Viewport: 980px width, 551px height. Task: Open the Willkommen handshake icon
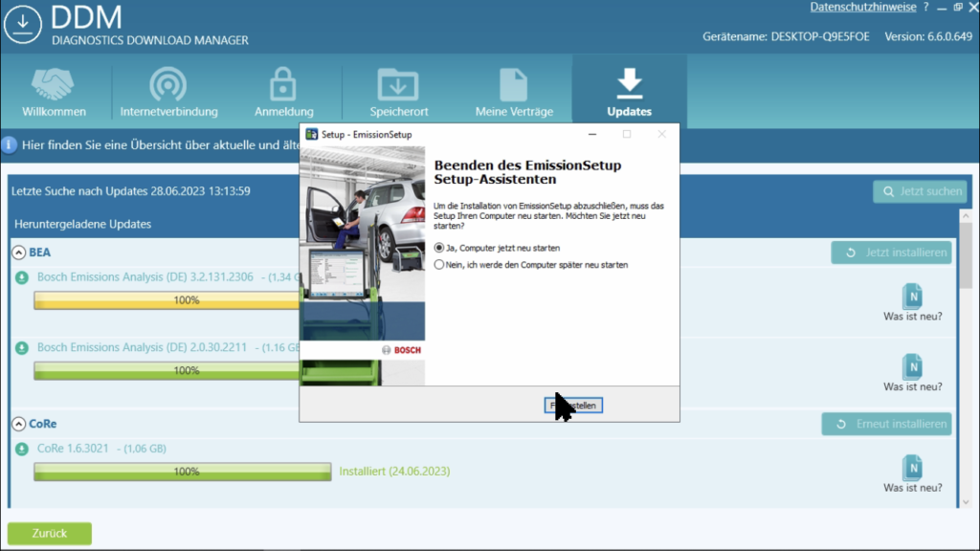54,85
